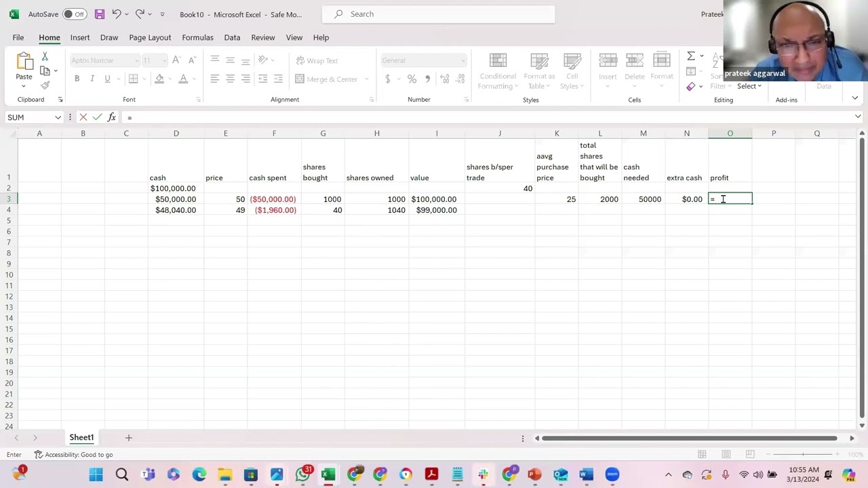Toggle Merge & Center

coord(327,79)
